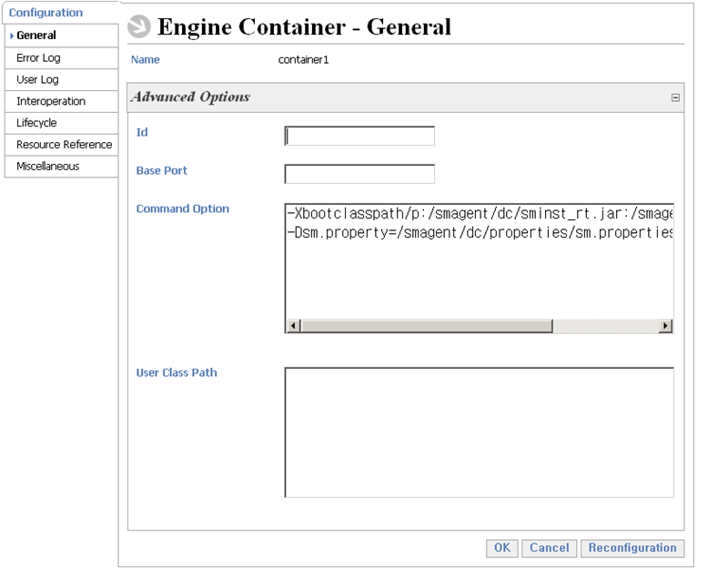The image size is (728, 569).
Task: Click the Base Port label
Action: pos(162,170)
